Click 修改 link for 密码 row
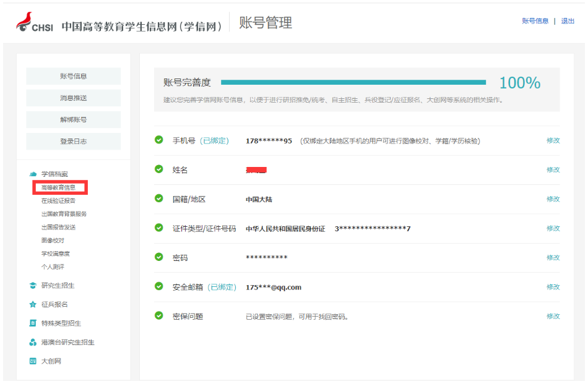Screen dimensions: 588x384 (553, 257)
